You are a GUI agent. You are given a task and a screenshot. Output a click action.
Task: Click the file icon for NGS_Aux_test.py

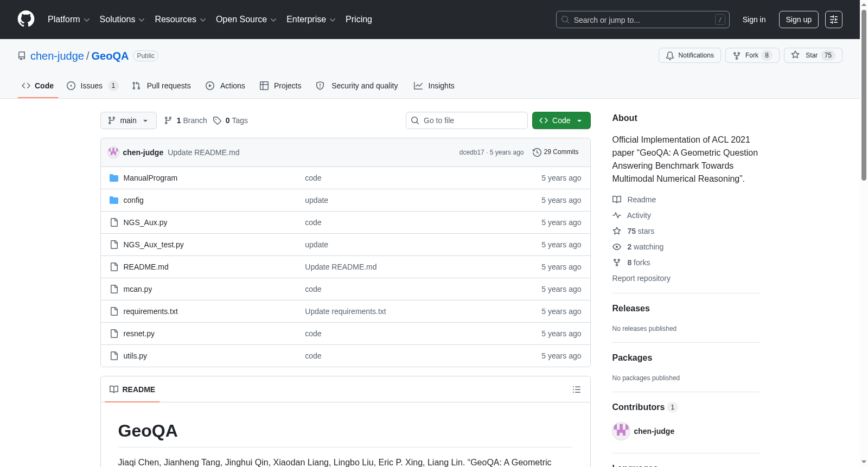point(114,245)
